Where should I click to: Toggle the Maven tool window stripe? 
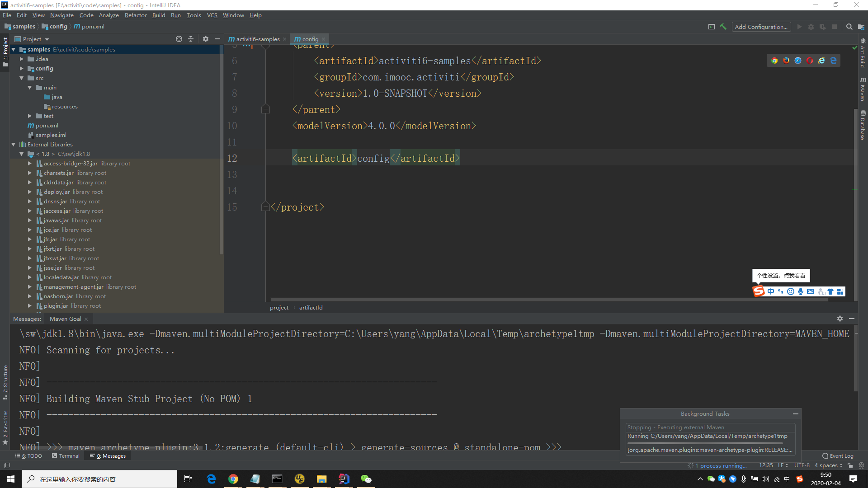863,89
